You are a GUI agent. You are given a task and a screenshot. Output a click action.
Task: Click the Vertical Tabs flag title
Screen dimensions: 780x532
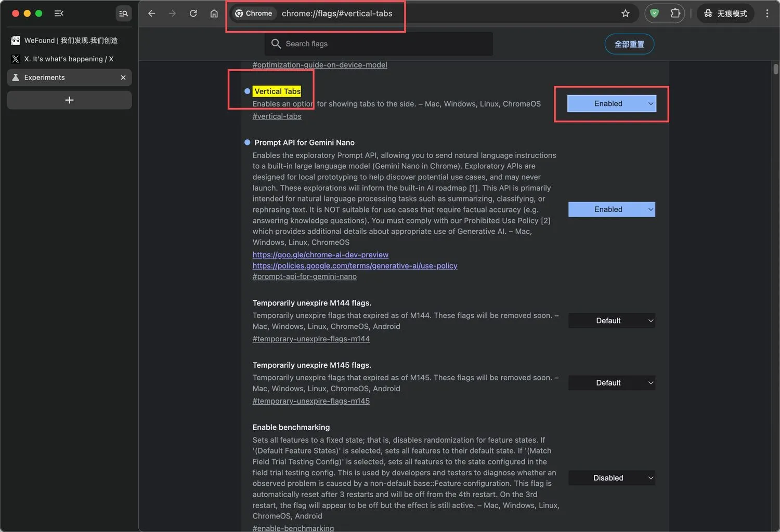pos(278,91)
